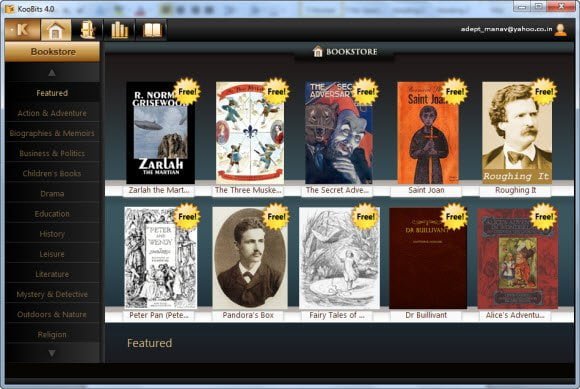This screenshot has width=580, height=389.
Task: Select the Education category
Action: click(x=53, y=214)
